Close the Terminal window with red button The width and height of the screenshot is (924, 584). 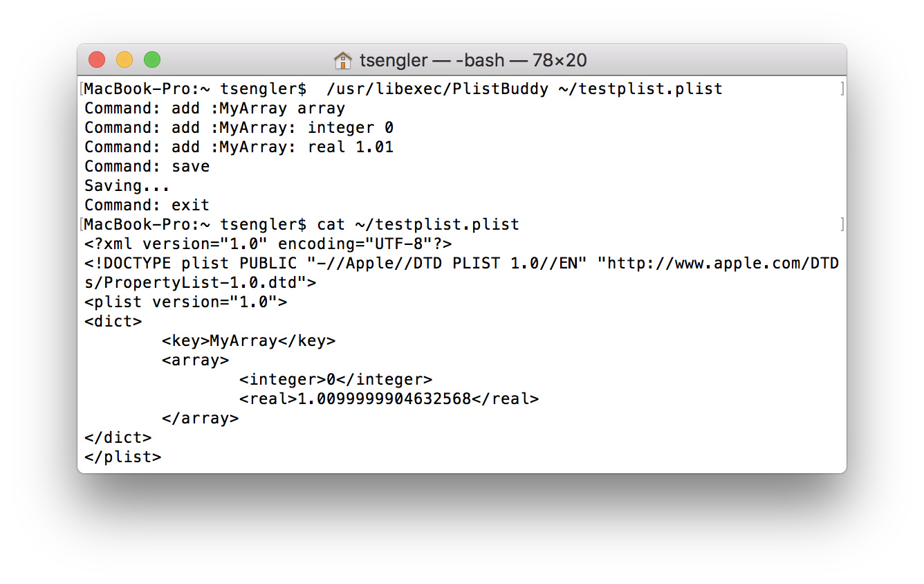pyautogui.click(x=97, y=60)
